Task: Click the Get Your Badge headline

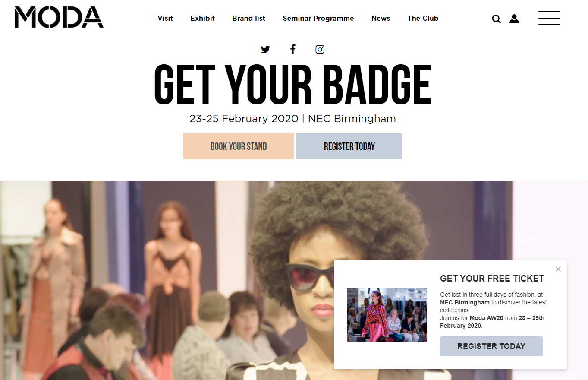Action: pyautogui.click(x=292, y=85)
